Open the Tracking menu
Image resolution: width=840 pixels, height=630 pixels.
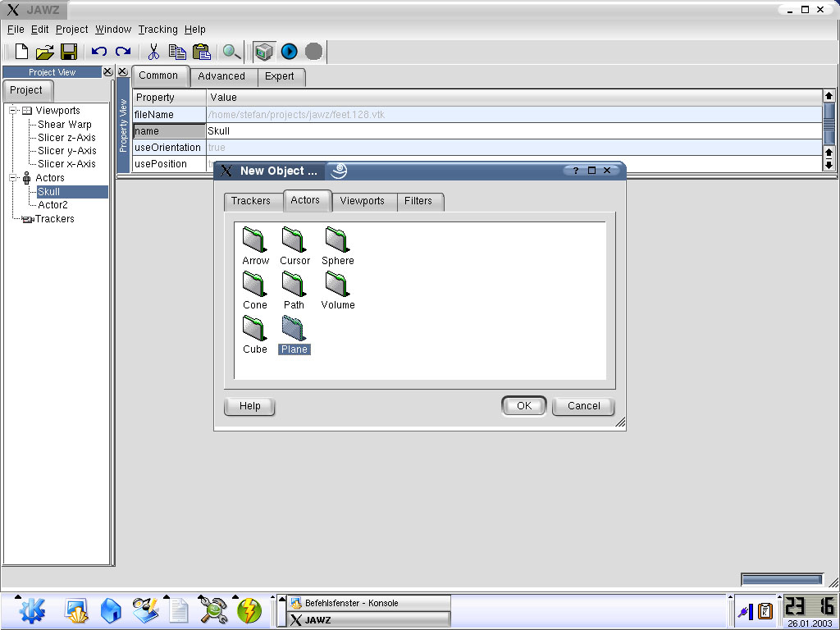pos(157,30)
